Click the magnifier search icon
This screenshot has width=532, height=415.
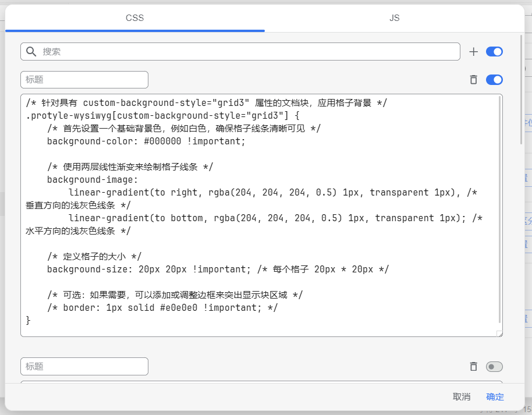pyautogui.click(x=31, y=51)
